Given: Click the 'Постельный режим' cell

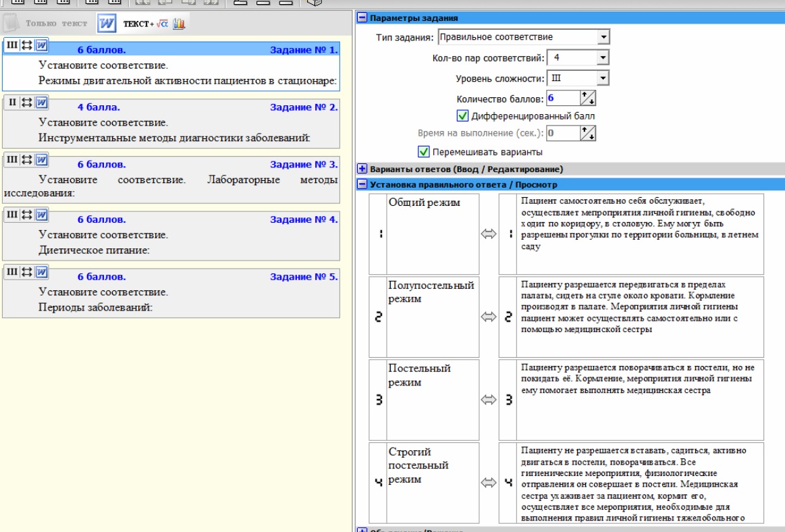Looking at the screenshot, I should click(x=433, y=400).
